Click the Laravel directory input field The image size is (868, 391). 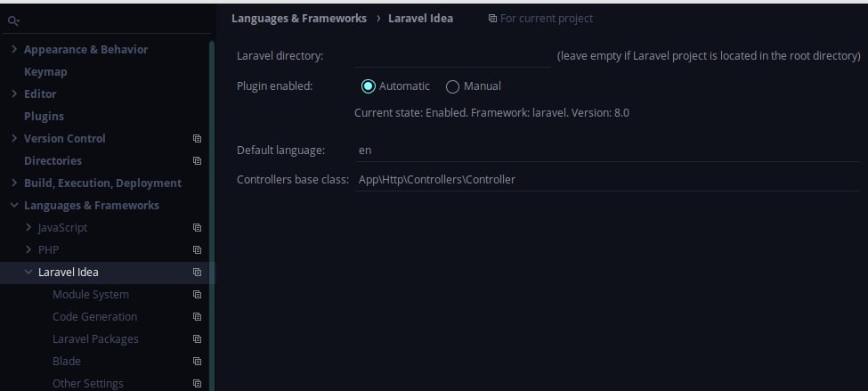[x=453, y=56]
